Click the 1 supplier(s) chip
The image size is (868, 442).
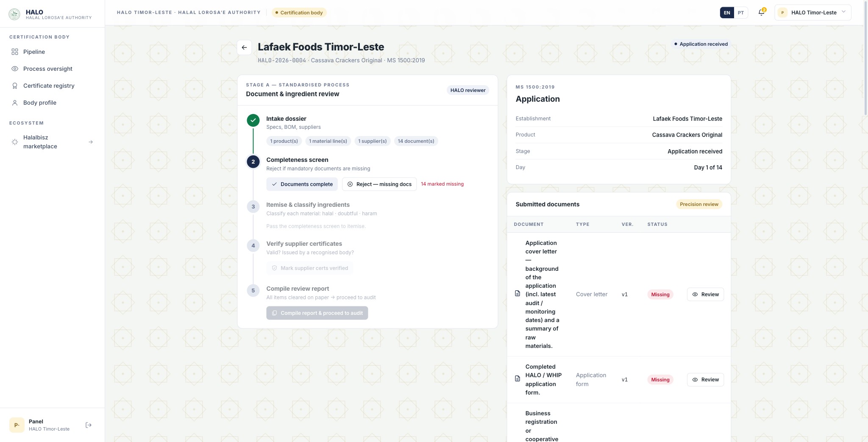click(373, 141)
